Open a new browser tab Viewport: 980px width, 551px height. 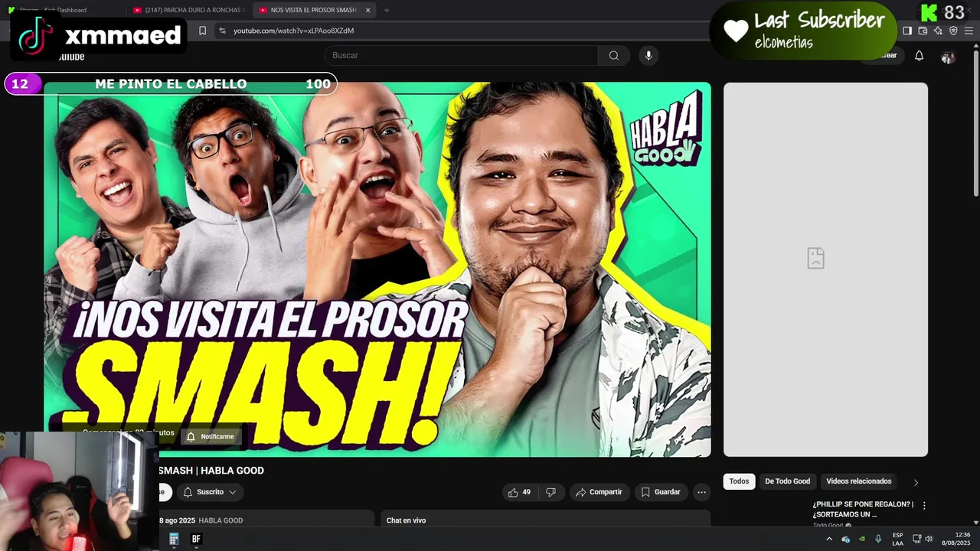tap(387, 10)
